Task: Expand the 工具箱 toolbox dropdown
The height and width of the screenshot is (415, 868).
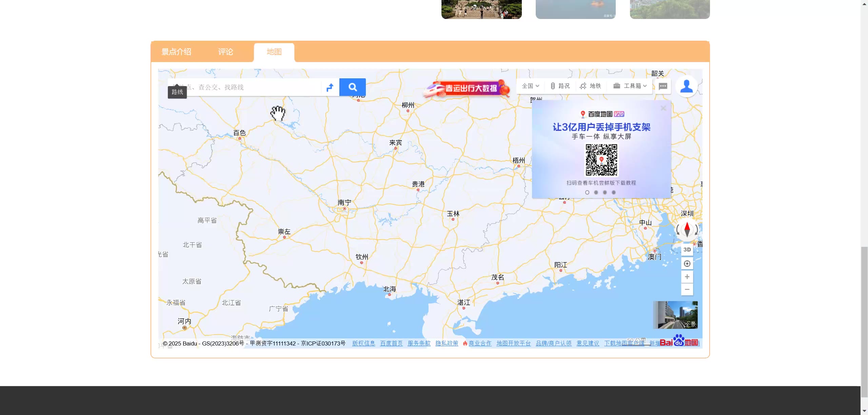Action: pyautogui.click(x=630, y=86)
